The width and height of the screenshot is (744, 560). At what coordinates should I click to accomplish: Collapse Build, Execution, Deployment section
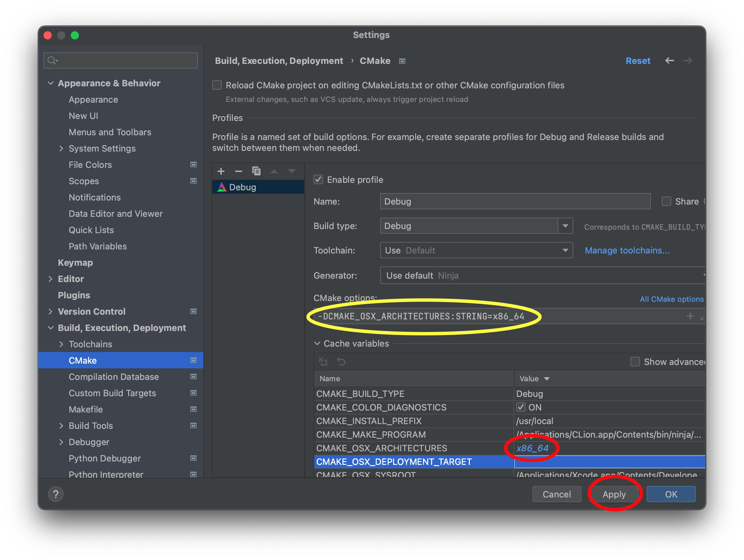pyautogui.click(x=51, y=328)
